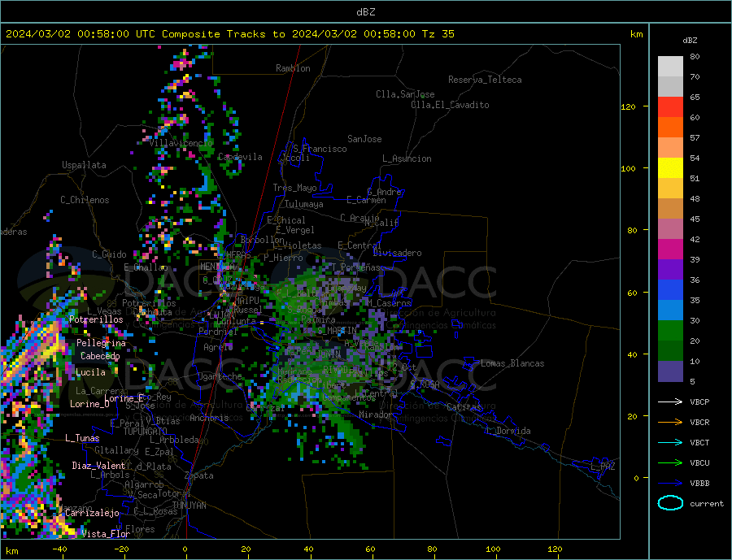Pick the bright green 30-20 dBZ swatch
The height and width of the screenshot is (560, 732).
[670, 331]
